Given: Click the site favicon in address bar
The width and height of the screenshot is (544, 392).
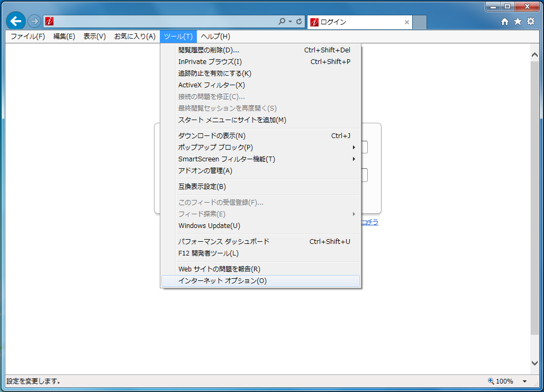Looking at the screenshot, I should 49,22.
